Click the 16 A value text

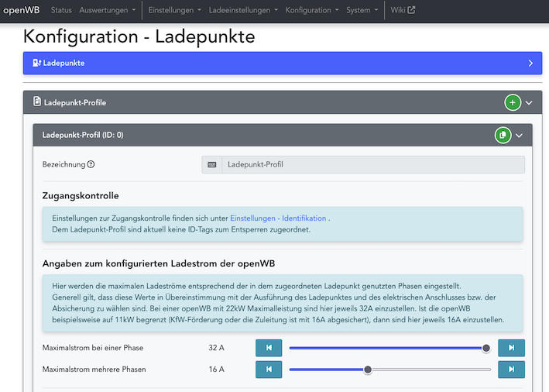[x=216, y=370]
